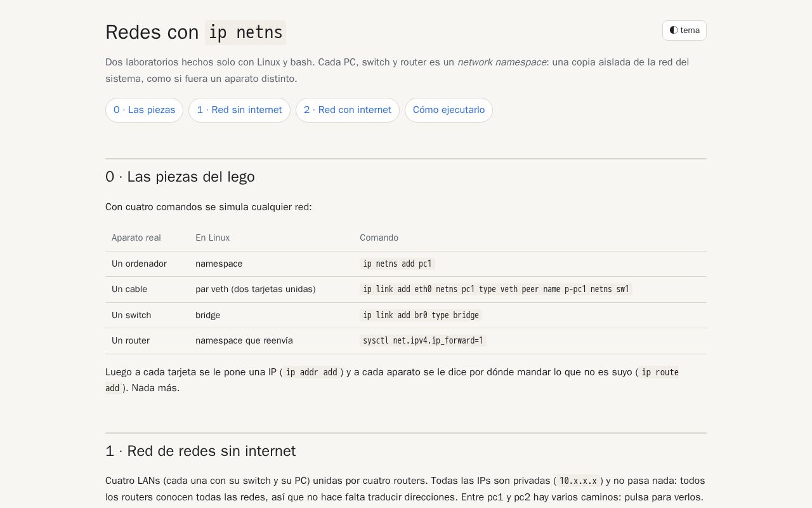Click the "ip netns add pc1" command
Viewport: 812px width, 508px height.
click(397, 264)
